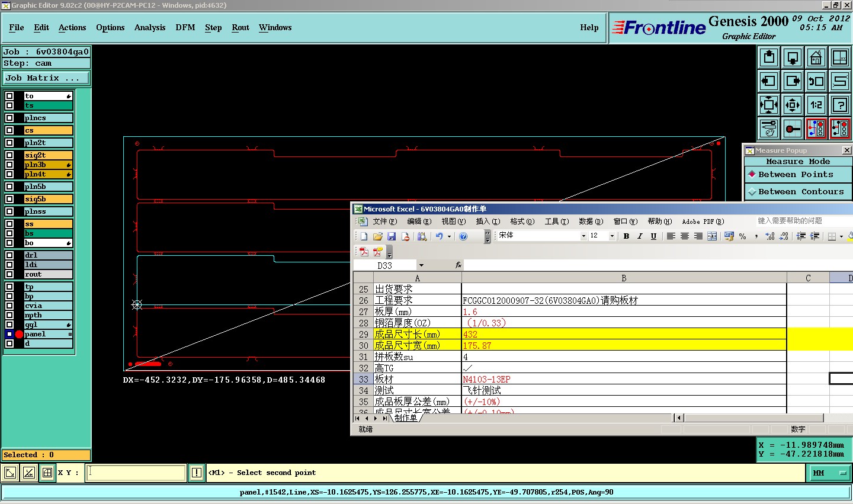853x504 pixels.
Task: Click Excel cell B29 value 432
Action: click(624, 334)
